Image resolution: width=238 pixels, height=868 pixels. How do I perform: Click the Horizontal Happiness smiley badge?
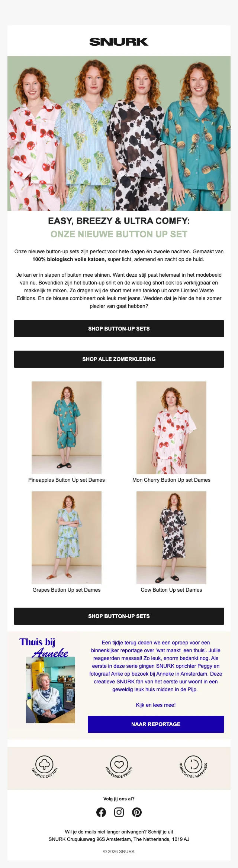[193, 767]
